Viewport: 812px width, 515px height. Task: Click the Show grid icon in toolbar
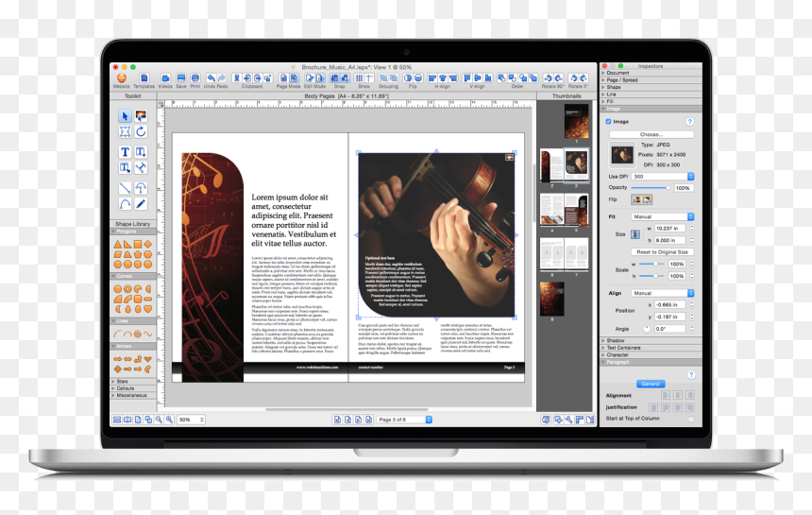(x=359, y=78)
